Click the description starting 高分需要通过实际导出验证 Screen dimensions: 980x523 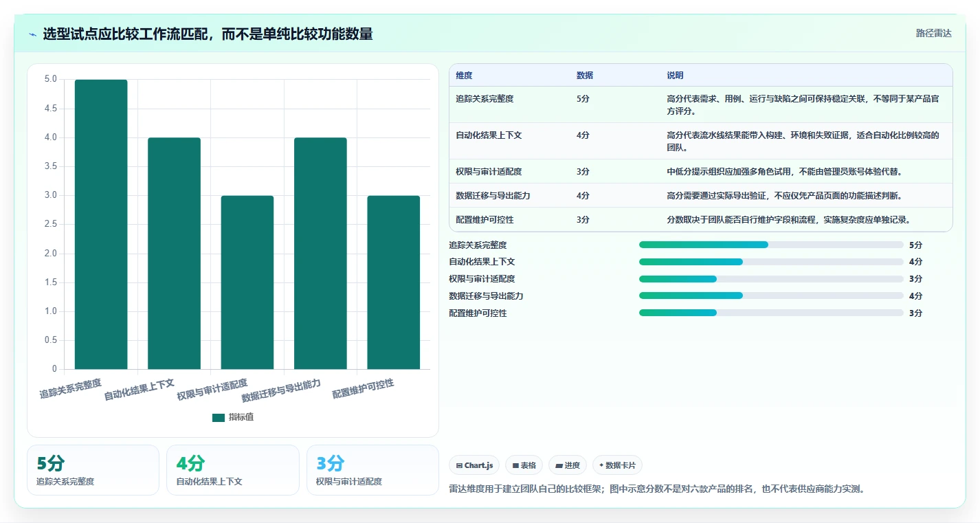[784, 196]
